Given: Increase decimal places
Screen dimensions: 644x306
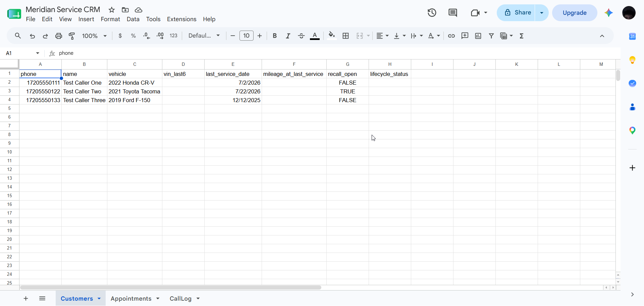Looking at the screenshot, I should pyautogui.click(x=160, y=36).
